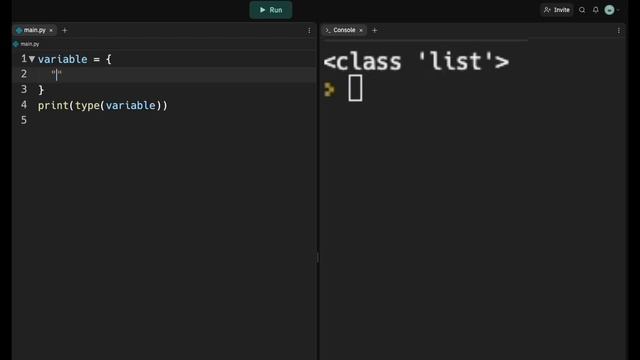Screen dimensions: 640x360
Task: Open dropdown arrow next to avatar
Action: pos(618,10)
